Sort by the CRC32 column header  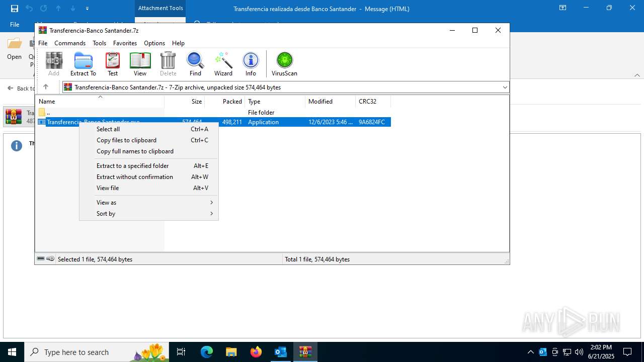(x=373, y=101)
